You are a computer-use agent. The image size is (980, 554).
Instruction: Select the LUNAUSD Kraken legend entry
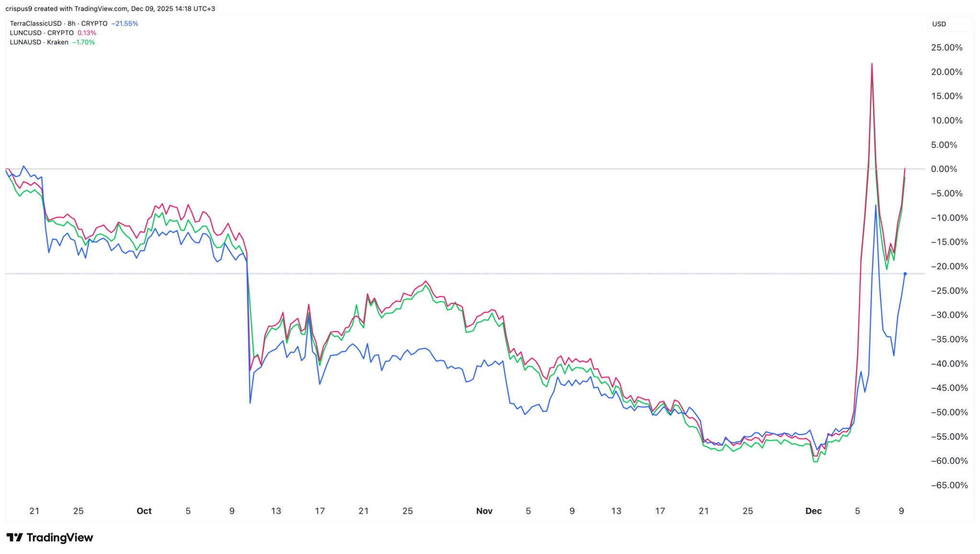point(39,42)
